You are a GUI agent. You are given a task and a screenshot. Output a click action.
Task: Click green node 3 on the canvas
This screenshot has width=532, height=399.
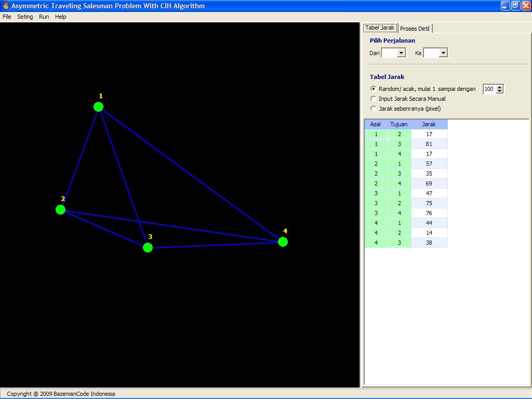[148, 247]
